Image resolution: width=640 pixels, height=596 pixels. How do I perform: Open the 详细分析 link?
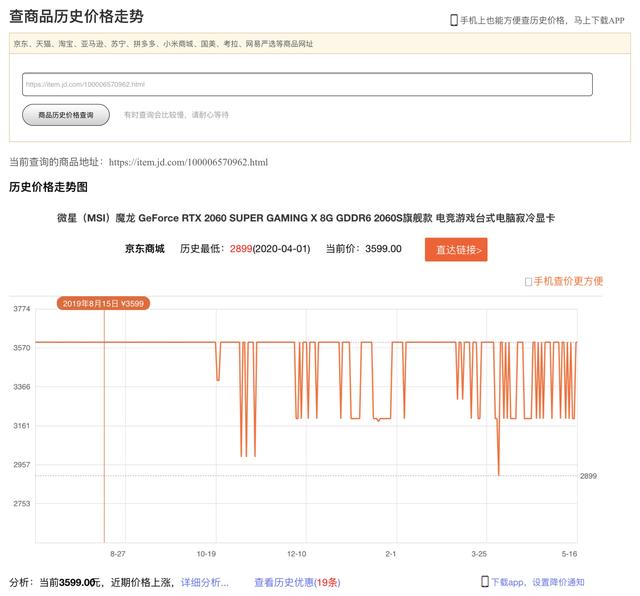point(204,582)
